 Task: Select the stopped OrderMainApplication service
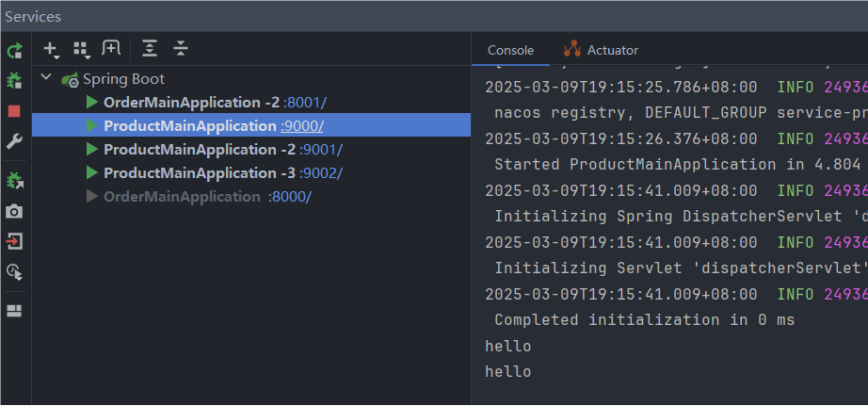click(x=182, y=197)
